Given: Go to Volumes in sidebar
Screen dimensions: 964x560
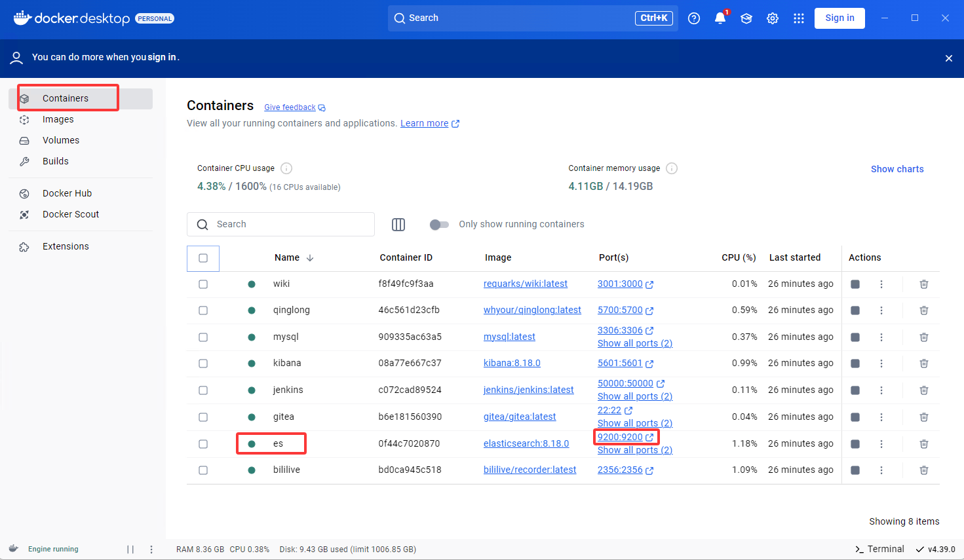Looking at the screenshot, I should pos(81,141).
